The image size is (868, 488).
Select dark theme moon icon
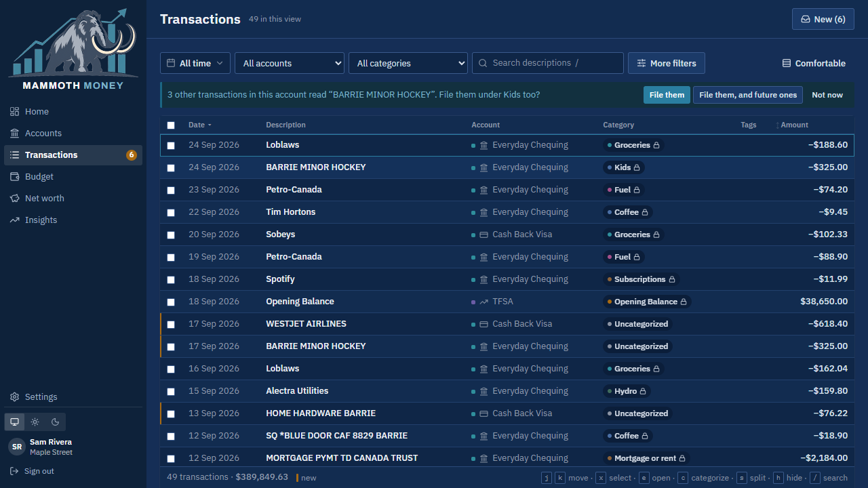[56, 422]
